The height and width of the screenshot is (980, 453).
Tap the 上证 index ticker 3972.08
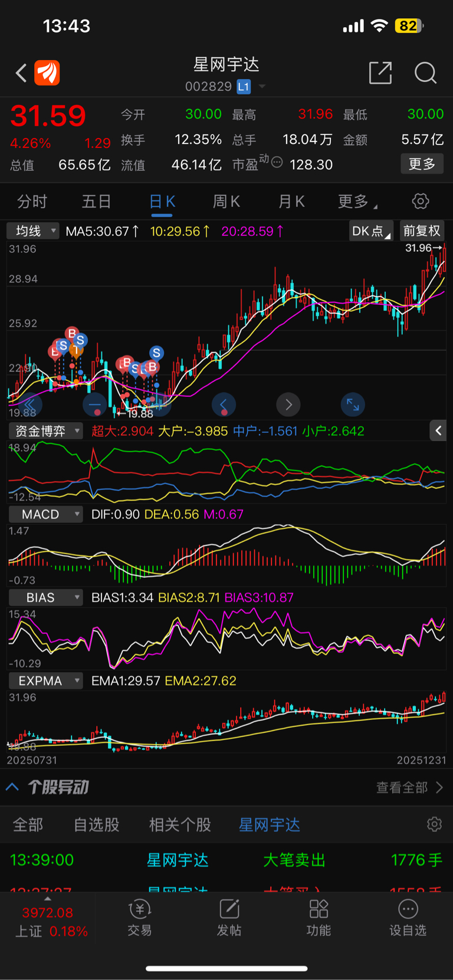point(48,913)
